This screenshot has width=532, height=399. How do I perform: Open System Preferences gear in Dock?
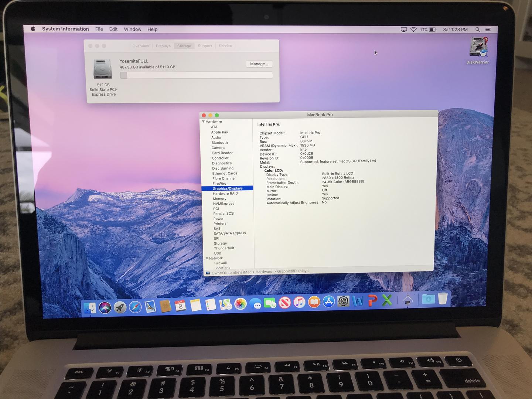pyautogui.click(x=343, y=301)
